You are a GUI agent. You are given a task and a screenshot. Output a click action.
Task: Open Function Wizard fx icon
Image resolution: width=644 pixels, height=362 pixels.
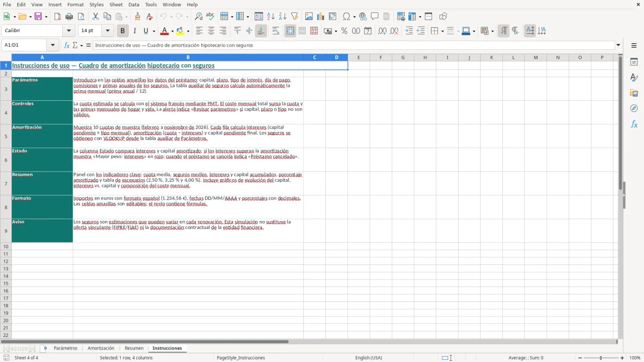pyautogui.click(x=67, y=46)
